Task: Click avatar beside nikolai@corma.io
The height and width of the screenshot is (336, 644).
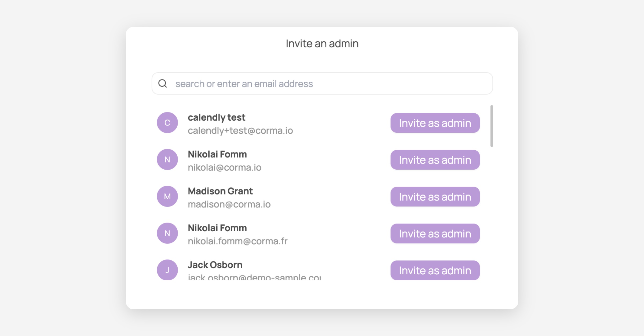Action: point(167,160)
